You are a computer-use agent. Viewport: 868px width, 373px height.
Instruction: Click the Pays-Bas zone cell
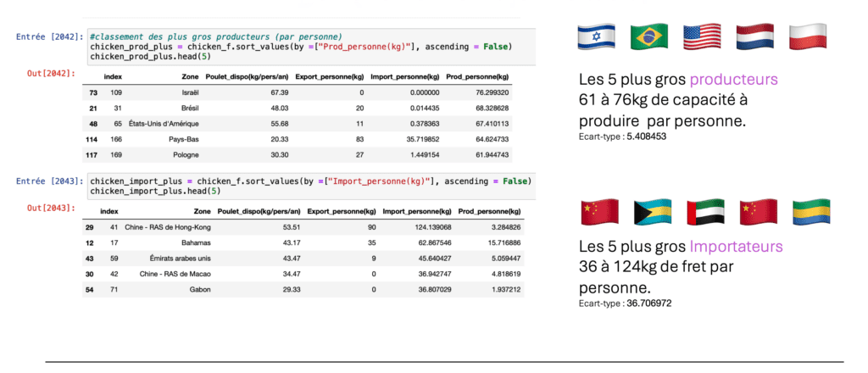(174, 140)
